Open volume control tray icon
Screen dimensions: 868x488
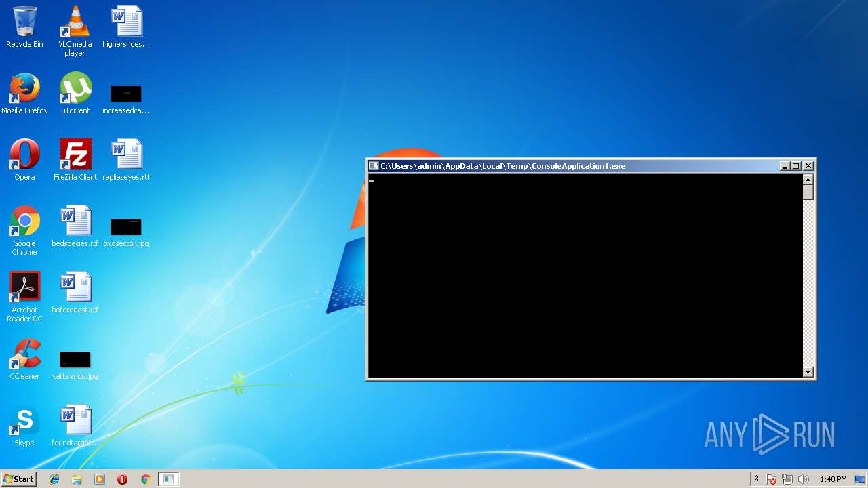[804, 479]
